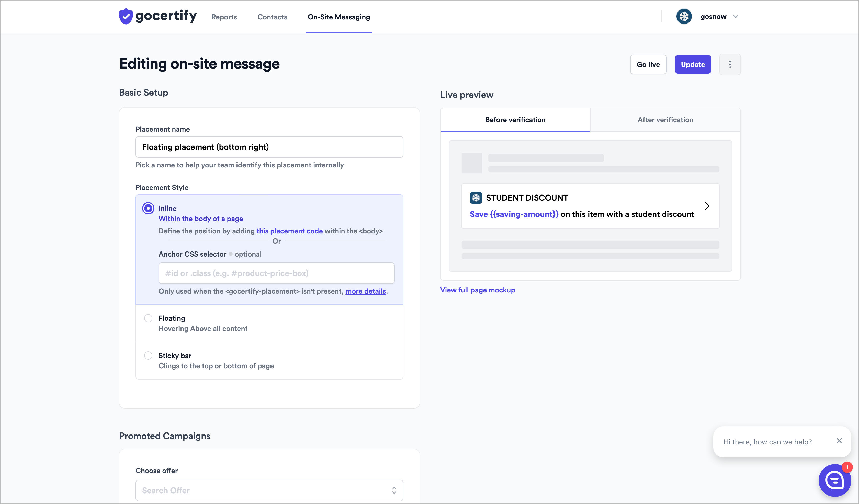Screen dimensions: 859x504
Task: Choose the Sticky bar placement option
Action: (148, 356)
